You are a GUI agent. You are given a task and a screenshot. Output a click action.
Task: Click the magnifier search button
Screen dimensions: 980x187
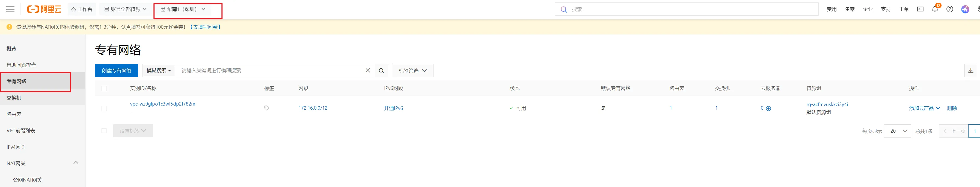(381, 71)
